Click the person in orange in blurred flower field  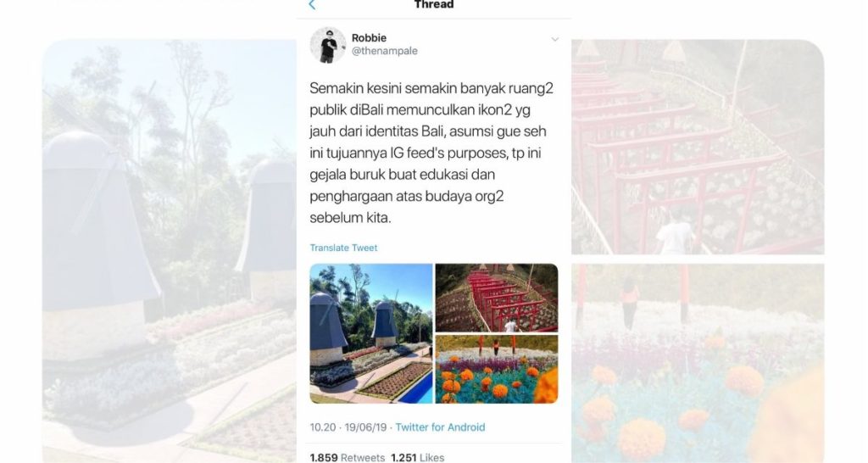click(x=630, y=303)
